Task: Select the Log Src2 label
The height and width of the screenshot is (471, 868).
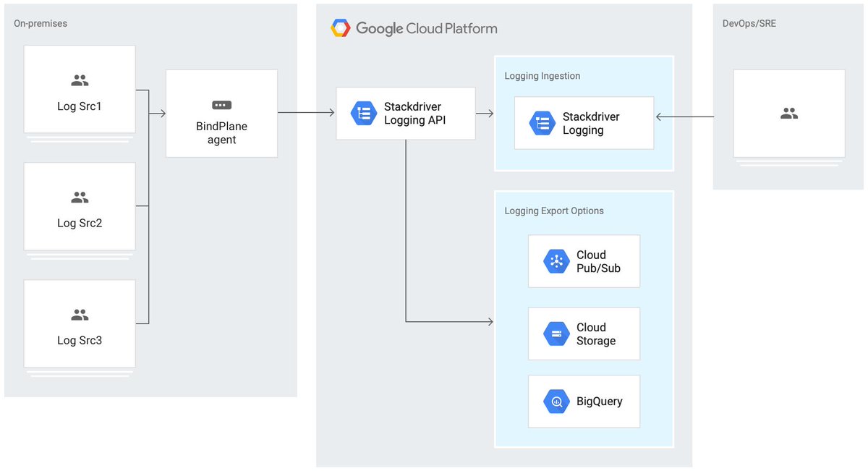Action: 80,223
